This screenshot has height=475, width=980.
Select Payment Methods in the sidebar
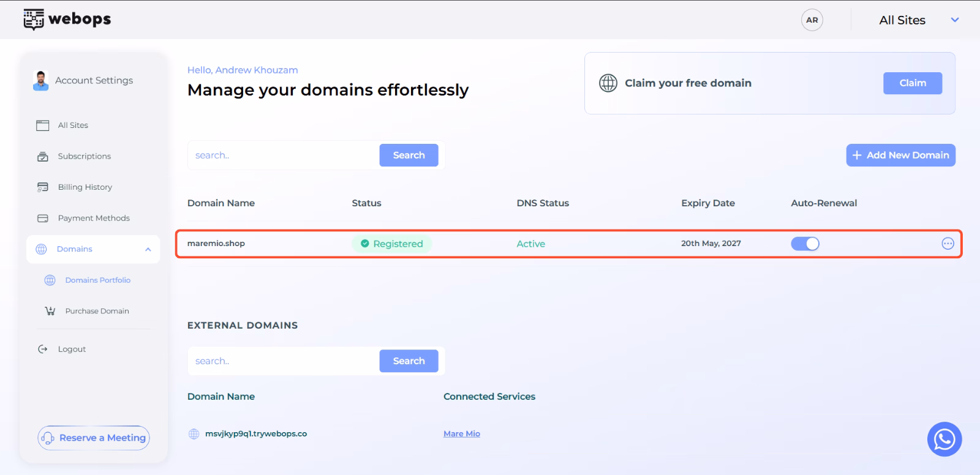point(94,218)
